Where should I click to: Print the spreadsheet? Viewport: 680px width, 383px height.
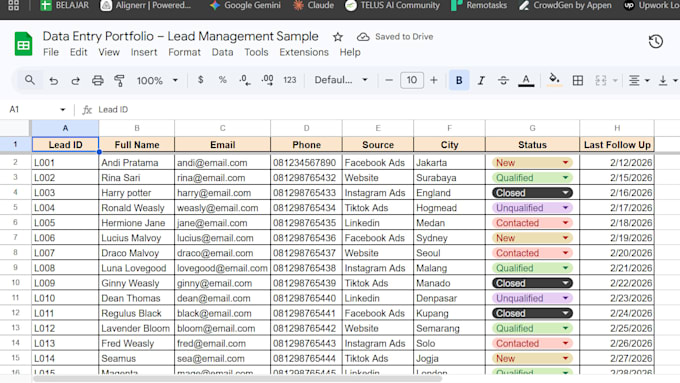[x=98, y=80]
